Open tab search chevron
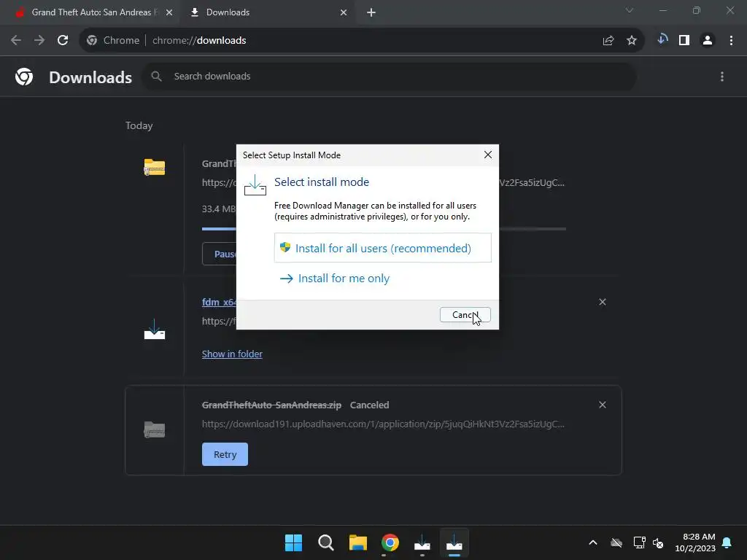The image size is (747, 560). pyautogui.click(x=629, y=10)
